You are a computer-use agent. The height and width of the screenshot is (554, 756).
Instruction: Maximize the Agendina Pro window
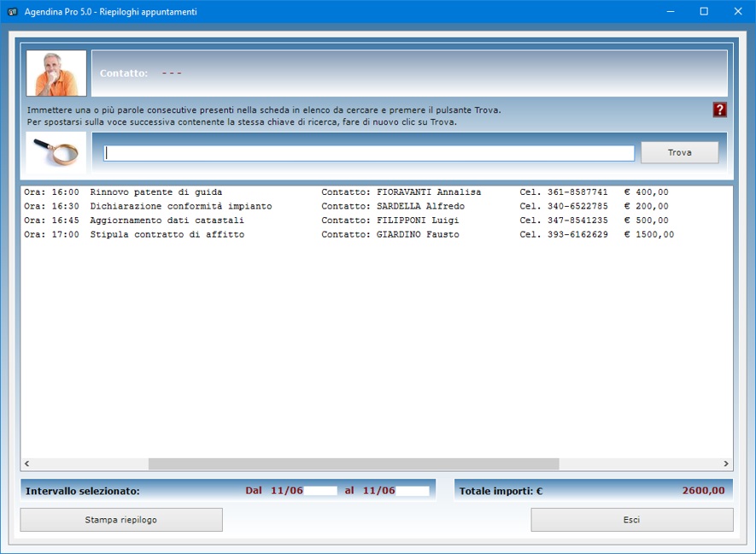click(704, 12)
